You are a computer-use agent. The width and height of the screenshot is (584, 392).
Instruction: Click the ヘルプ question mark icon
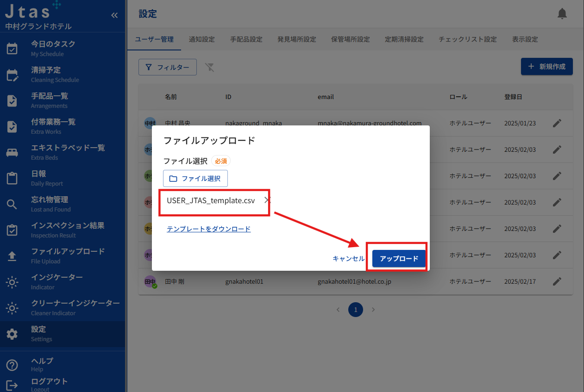coord(12,365)
